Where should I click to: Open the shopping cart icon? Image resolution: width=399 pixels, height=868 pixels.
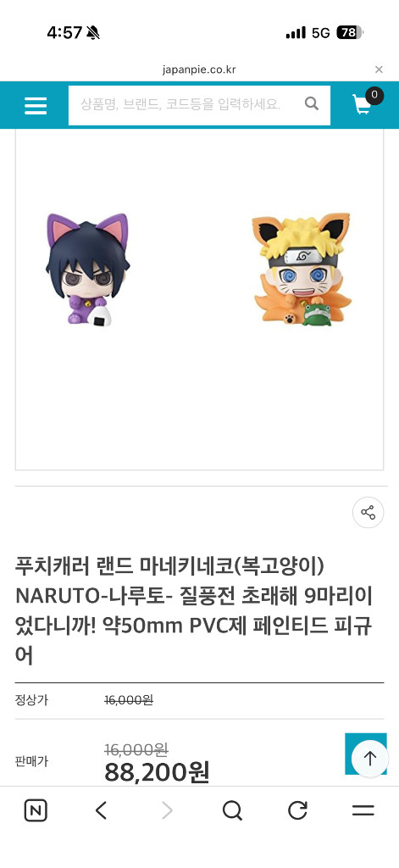[362, 104]
